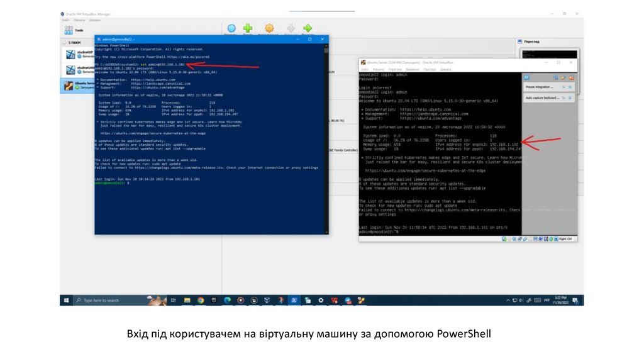Open Google Chrome from the taskbar

[201, 301]
